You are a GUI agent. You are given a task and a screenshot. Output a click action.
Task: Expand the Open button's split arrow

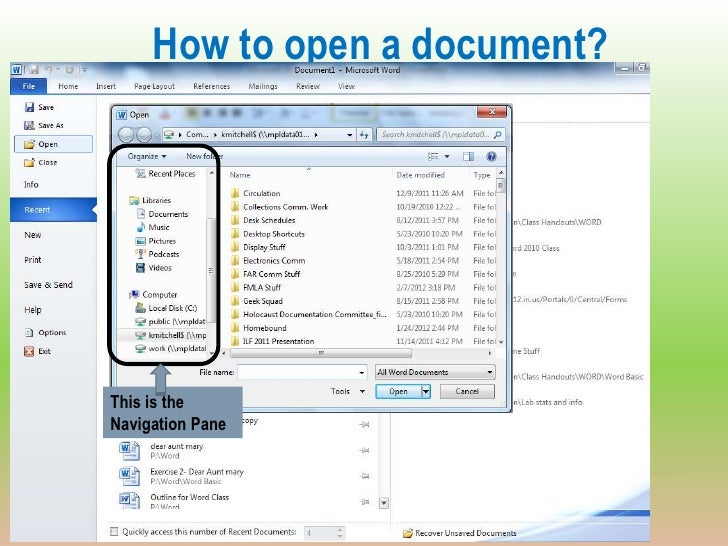(426, 391)
